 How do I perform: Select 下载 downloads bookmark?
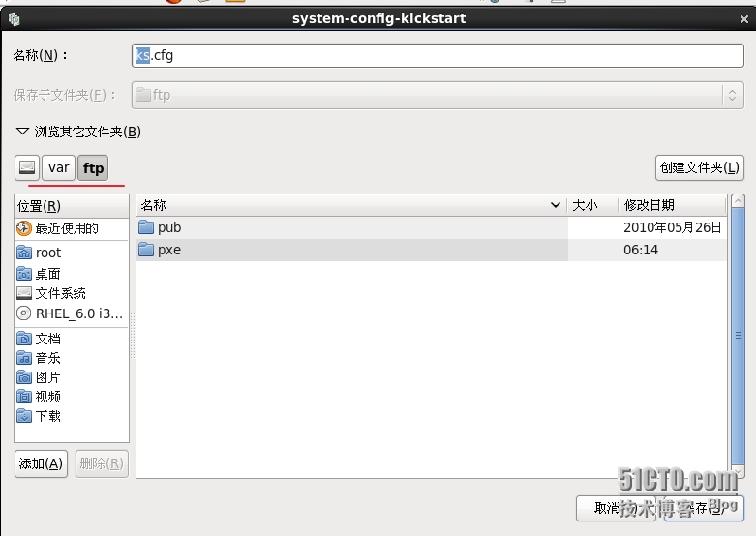72,415
